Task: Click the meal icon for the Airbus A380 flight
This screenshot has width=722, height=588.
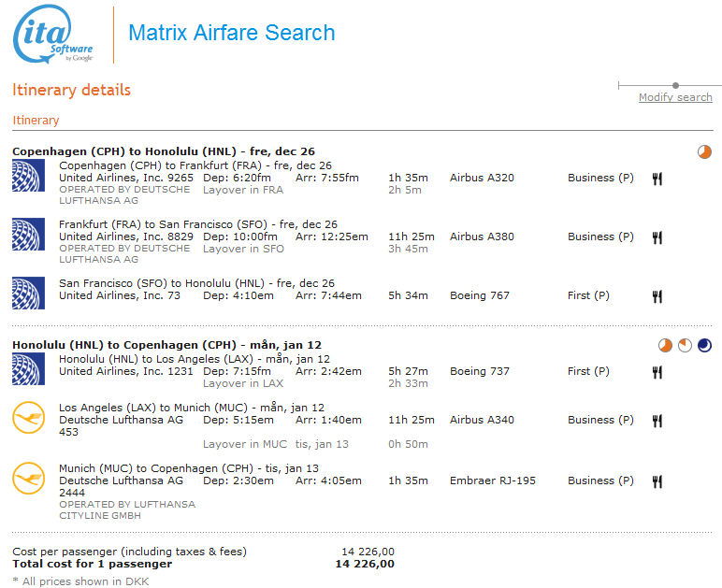Action: 657,237
